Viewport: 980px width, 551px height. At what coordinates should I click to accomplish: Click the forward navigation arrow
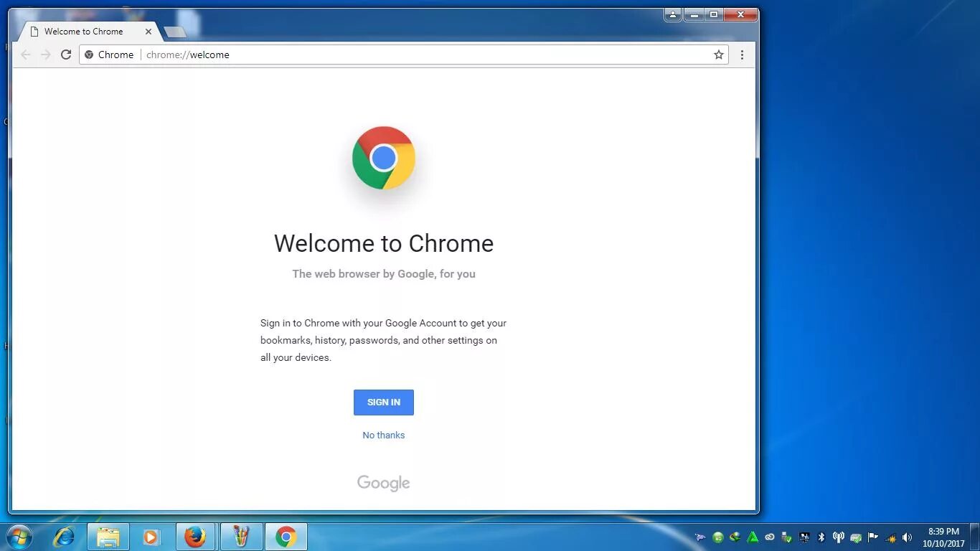[x=46, y=55]
